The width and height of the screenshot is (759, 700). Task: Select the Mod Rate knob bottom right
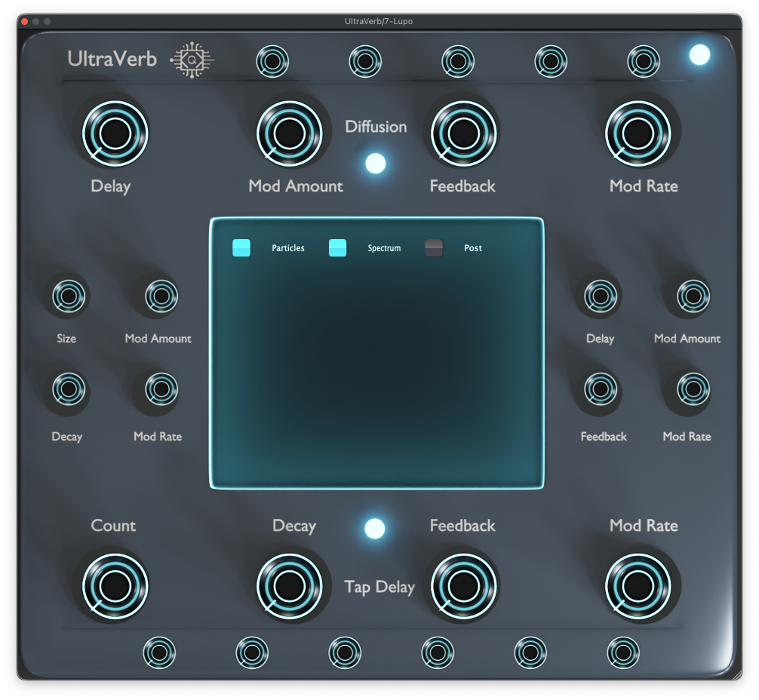[638, 585]
